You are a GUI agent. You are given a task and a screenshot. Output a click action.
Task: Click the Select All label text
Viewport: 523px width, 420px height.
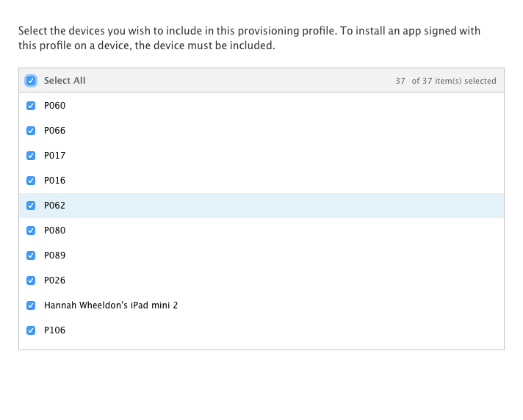(x=65, y=81)
